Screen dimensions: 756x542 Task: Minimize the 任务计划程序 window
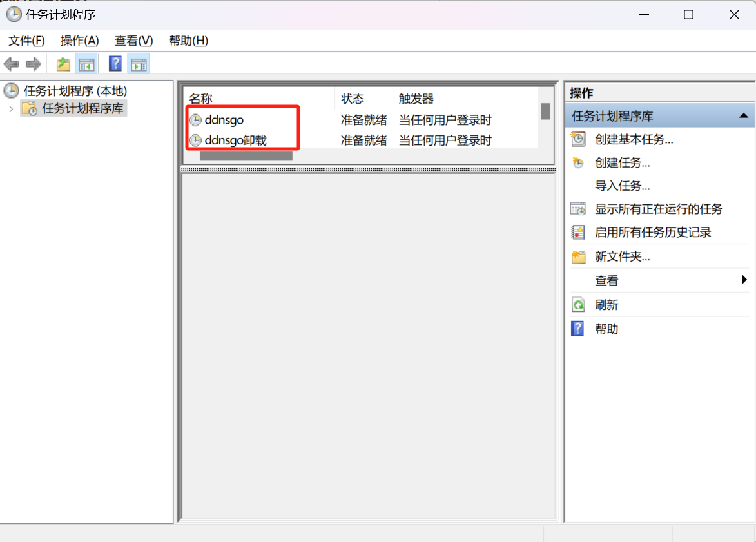tap(644, 14)
